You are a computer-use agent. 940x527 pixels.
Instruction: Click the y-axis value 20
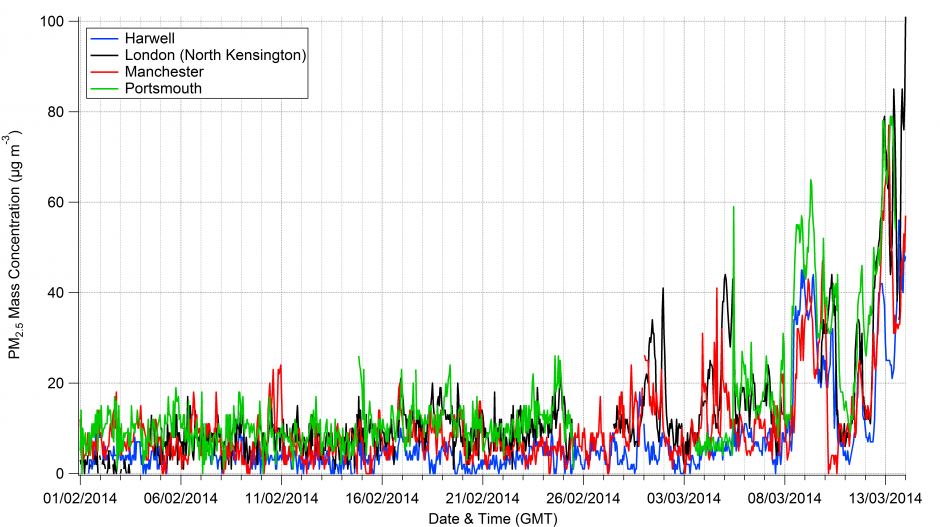[x=56, y=384]
